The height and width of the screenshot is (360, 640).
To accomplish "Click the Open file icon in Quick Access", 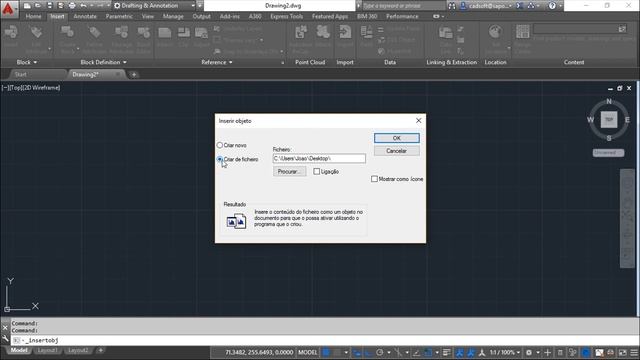I will click(38, 6).
